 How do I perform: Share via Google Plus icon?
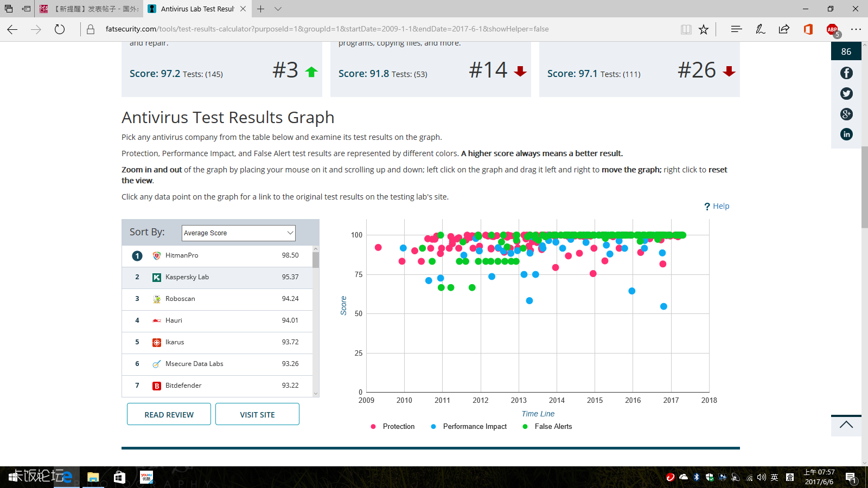coord(846,114)
